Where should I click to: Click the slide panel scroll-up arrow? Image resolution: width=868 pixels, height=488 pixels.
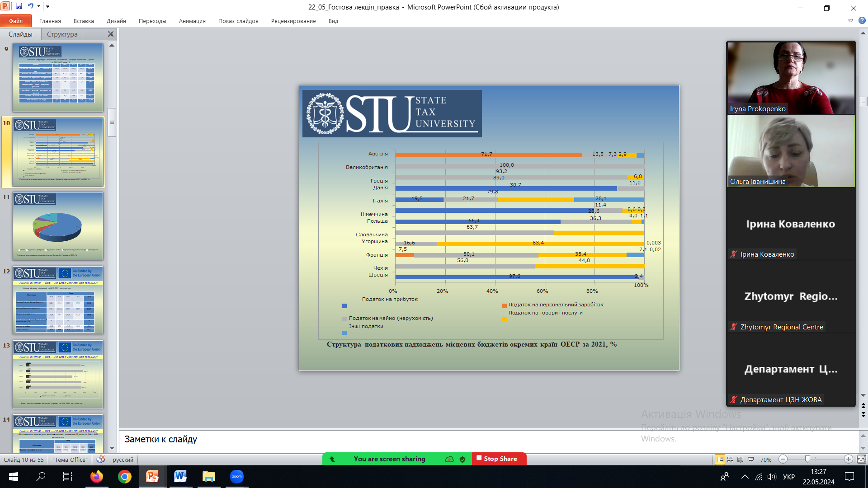(x=112, y=45)
